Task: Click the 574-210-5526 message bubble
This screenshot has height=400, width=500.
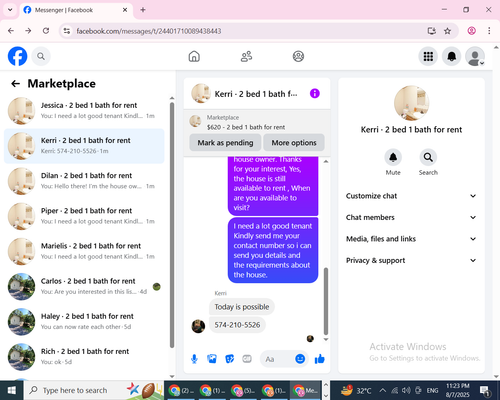Action: [x=237, y=325]
